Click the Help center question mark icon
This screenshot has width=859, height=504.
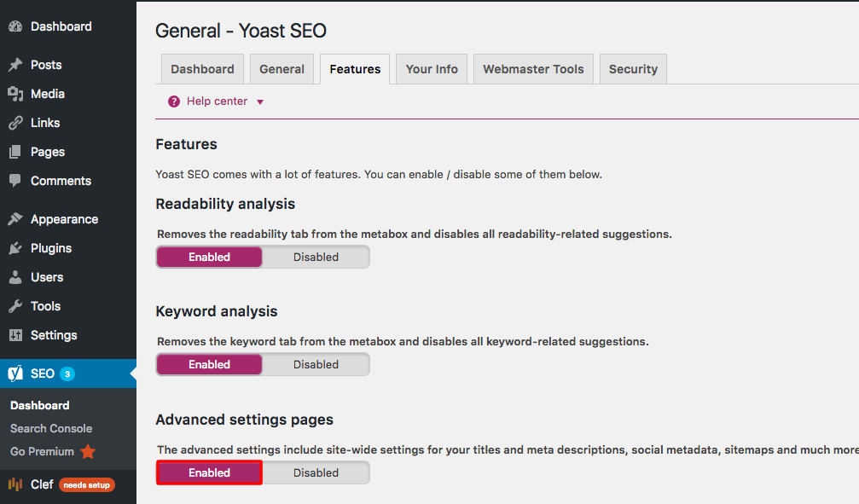click(174, 101)
